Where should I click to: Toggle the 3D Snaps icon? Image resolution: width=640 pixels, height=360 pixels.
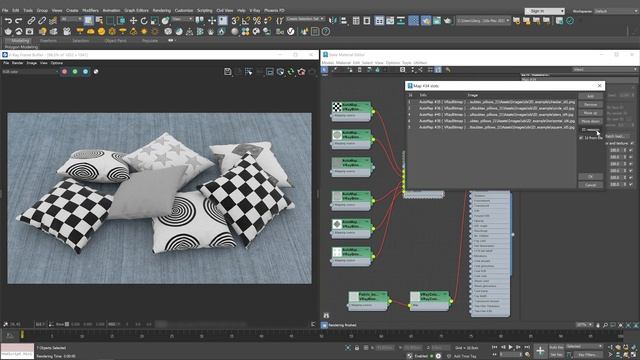[235, 20]
